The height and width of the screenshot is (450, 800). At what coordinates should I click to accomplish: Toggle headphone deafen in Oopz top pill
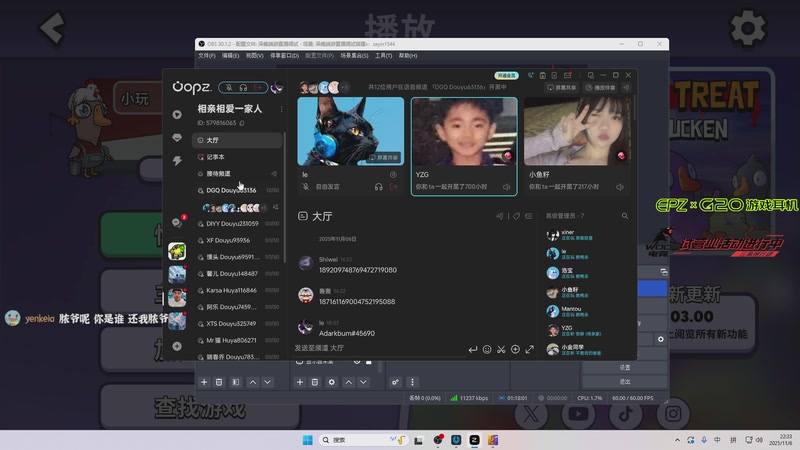(243, 88)
